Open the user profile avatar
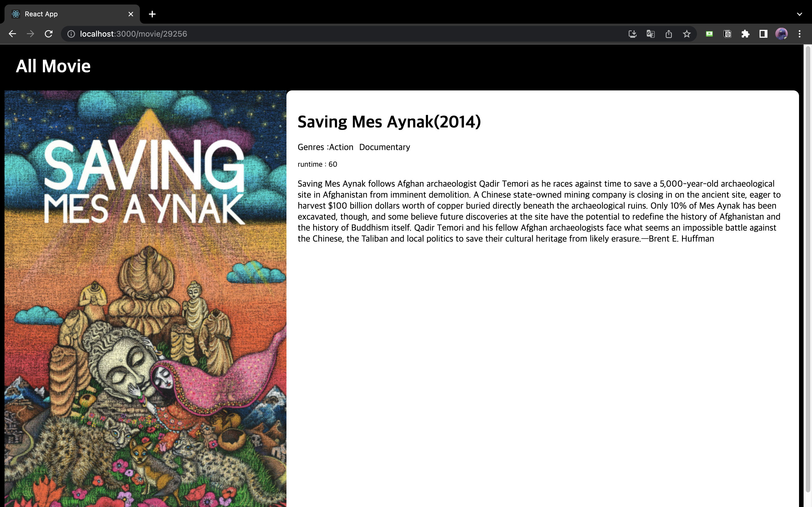This screenshot has height=507, width=812. [782, 34]
